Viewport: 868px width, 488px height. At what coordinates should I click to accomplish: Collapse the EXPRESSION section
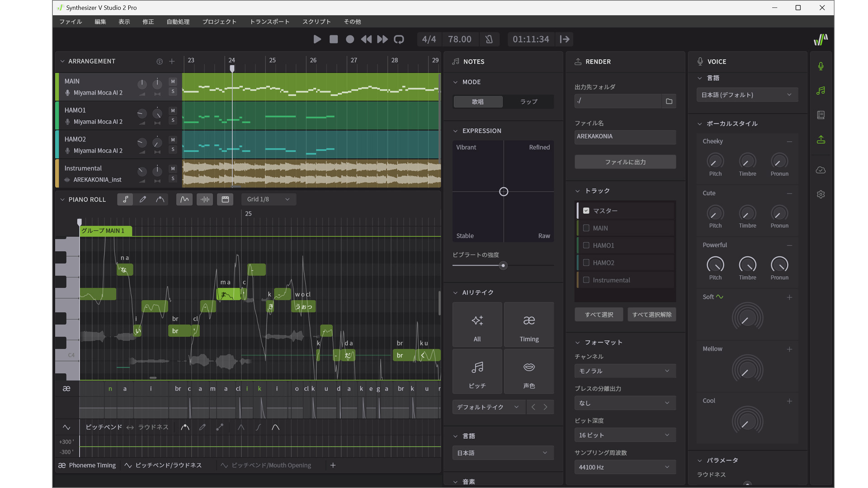click(456, 131)
